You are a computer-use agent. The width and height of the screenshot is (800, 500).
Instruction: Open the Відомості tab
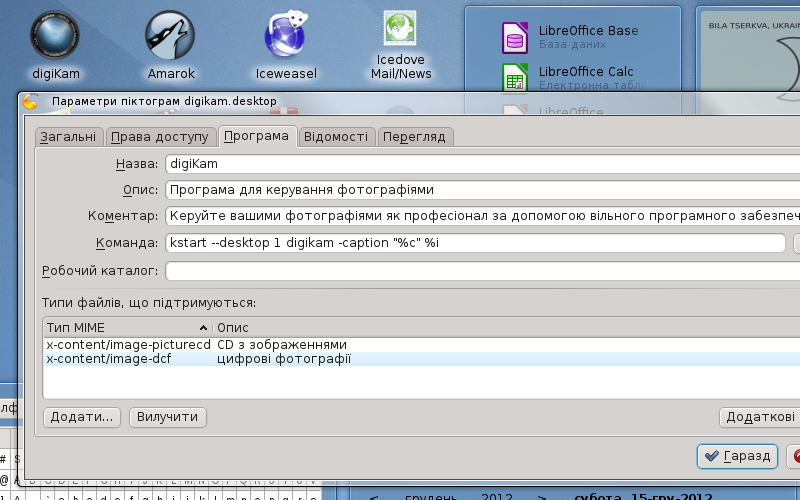pos(336,137)
